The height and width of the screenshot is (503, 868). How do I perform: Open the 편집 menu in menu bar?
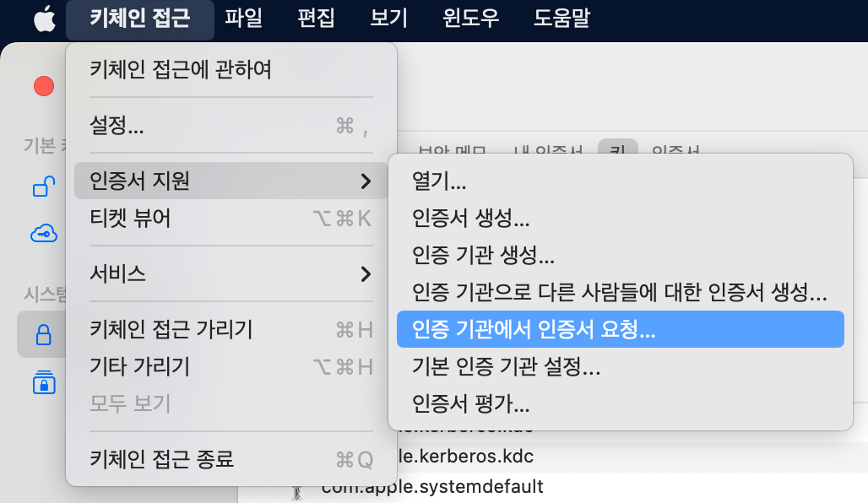coord(316,19)
